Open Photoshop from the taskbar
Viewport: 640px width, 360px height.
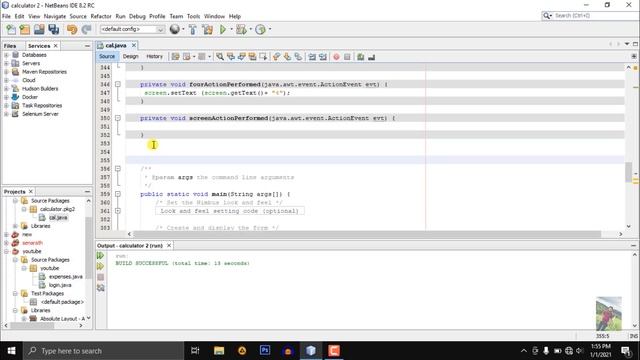click(265, 351)
